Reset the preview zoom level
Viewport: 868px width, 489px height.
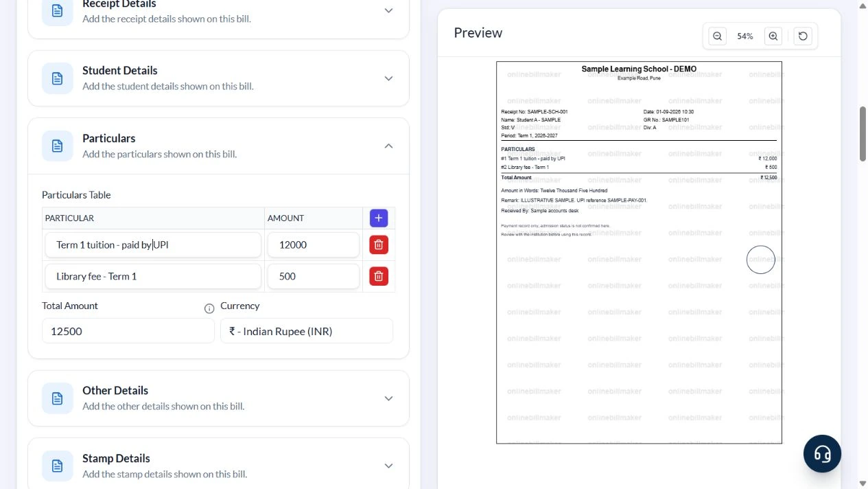(x=803, y=36)
